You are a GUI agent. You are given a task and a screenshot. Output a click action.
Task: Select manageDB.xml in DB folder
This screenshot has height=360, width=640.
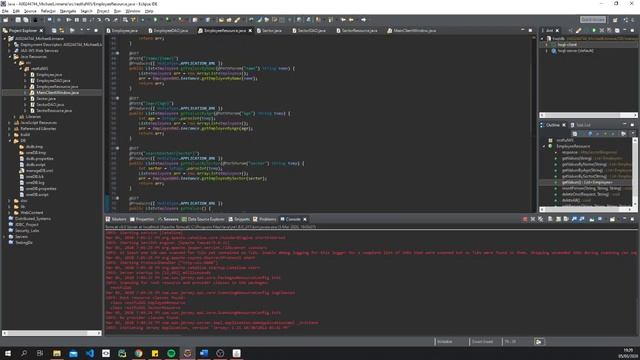click(39, 171)
